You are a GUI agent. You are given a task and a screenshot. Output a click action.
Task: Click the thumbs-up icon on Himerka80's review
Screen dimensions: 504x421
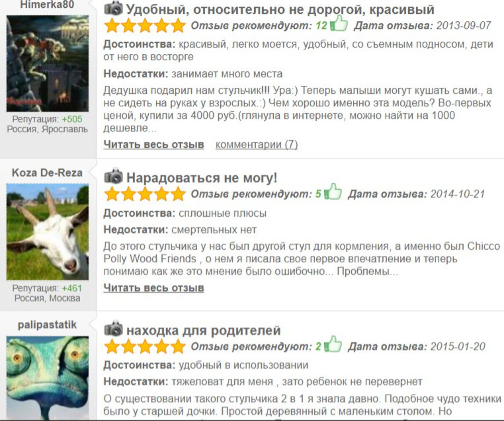click(x=339, y=23)
